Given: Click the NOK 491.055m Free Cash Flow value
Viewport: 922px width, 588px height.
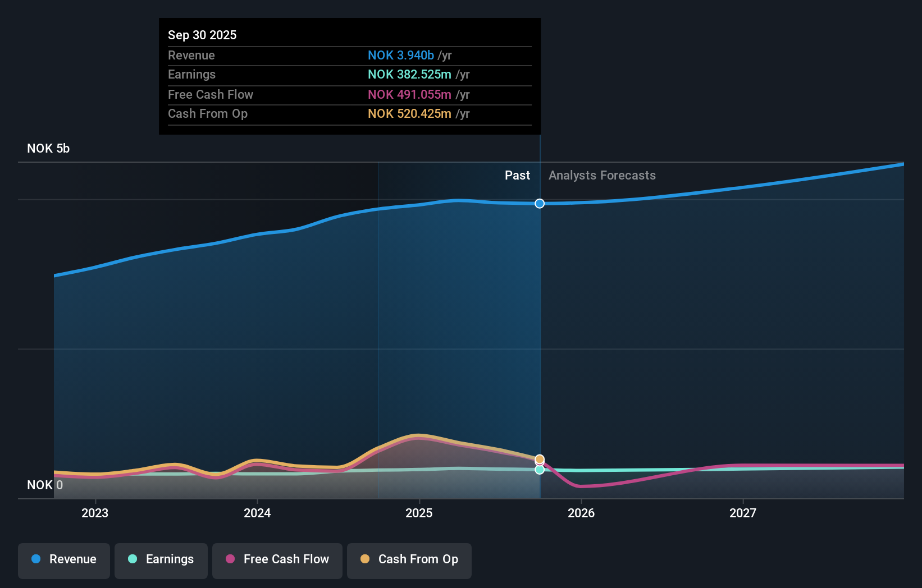Looking at the screenshot, I should pos(409,95).
